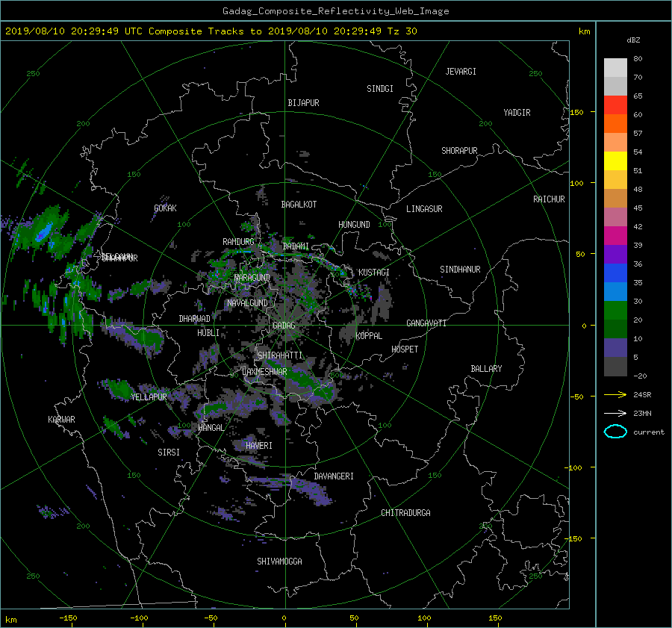Click the SHIVAMOGGA city label

coord(279,562)
